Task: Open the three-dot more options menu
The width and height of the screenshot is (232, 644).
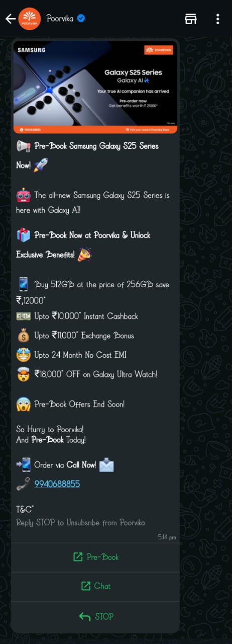Action: tap(217, 19)
